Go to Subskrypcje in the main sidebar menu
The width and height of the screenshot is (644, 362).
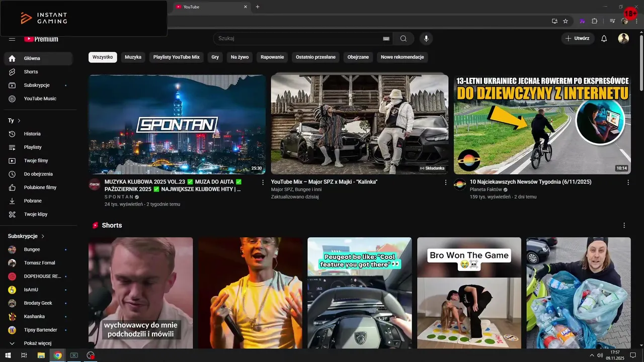pos(38,85)
